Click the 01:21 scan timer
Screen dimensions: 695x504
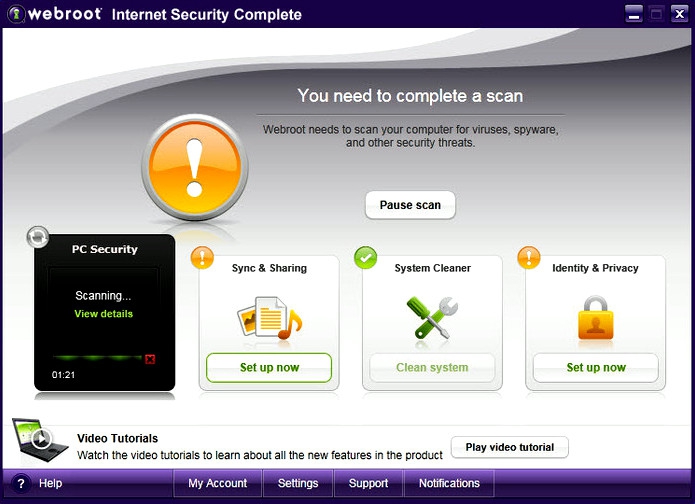[63, 375]
